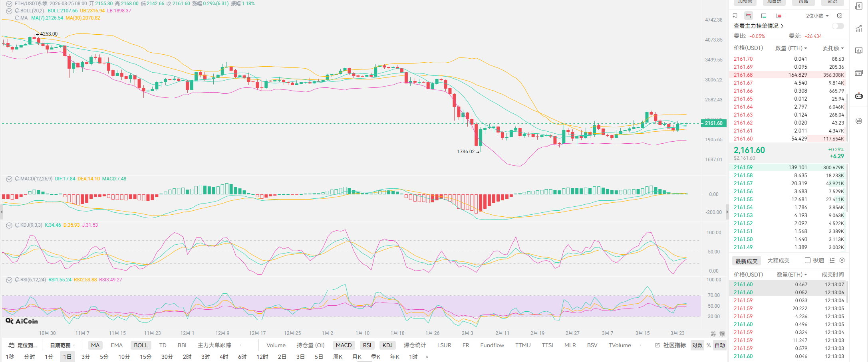Open order book settings hexagon icon
Image resolution: width=868 pixels, height=362 pixels.
click(840, 16)
